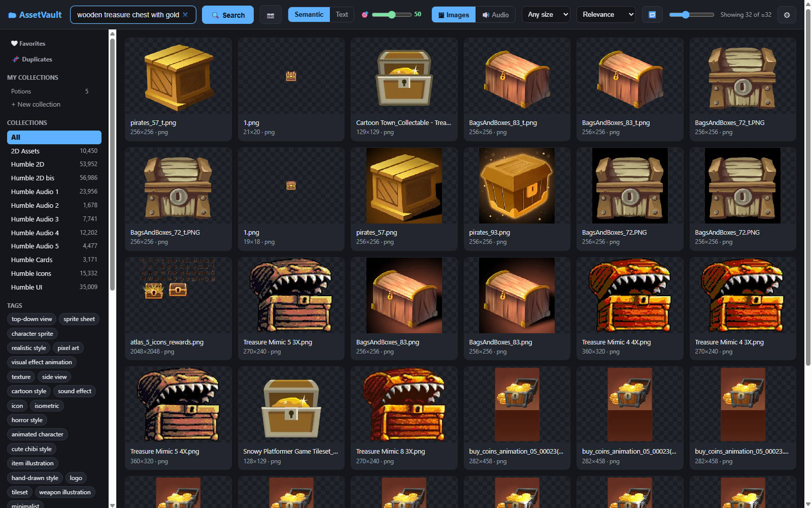Viewport: 812px width, 508px height.
Task: Open tiny 1.png 21×20 chest thumbnail
Action: tap(291, 76)
